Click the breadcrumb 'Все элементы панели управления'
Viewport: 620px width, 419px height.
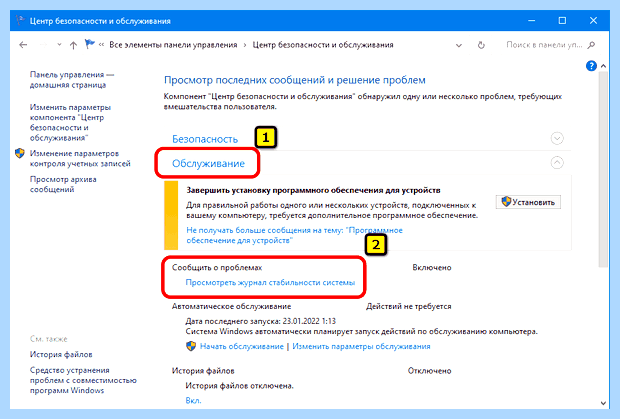pyautogui.click(x=173, y=45)
